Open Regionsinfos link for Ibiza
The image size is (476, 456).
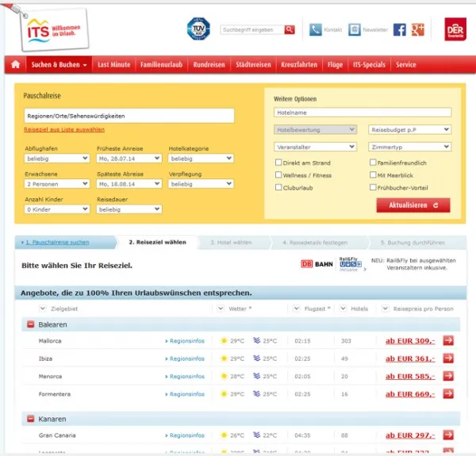[x=186, y=358]
